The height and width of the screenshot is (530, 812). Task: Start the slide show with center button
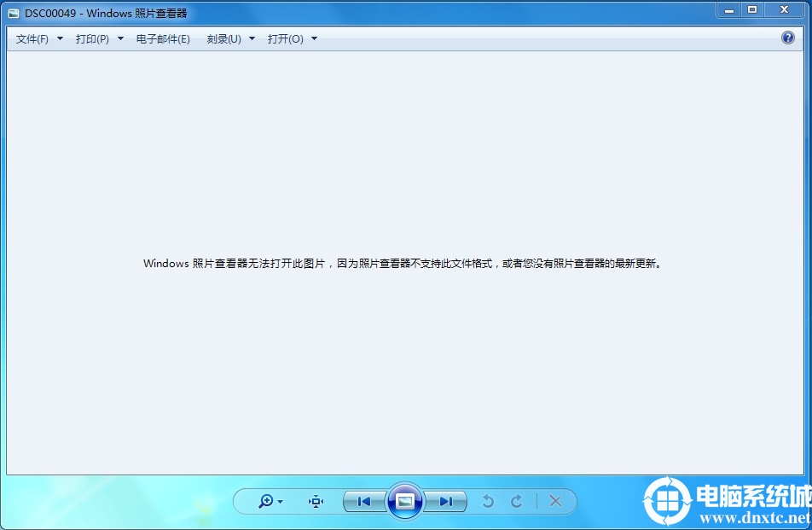click(x=405, y=500)
